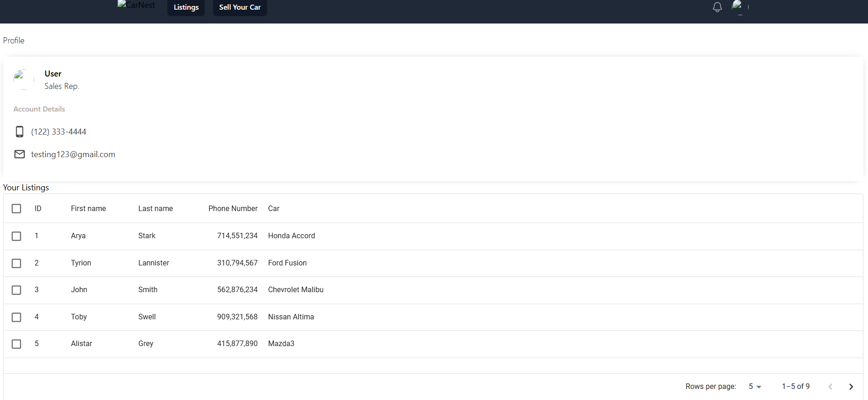Viewport: 868px width, 400px height.
Task: Select the checkbox for Arya Stark
Action: tap(17, 236)
